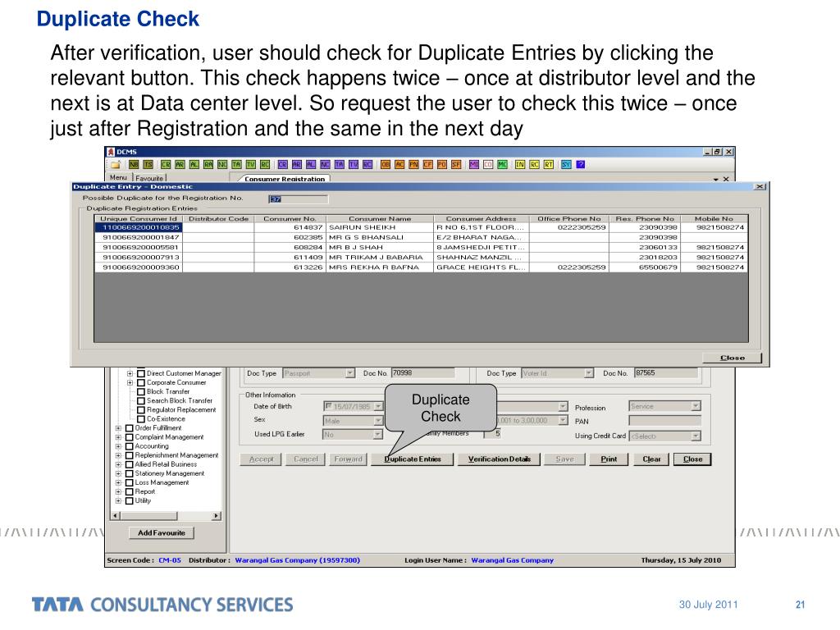Open the orange AC toolbar icon
The image size is (840, 630).
(x=399, y=164)
